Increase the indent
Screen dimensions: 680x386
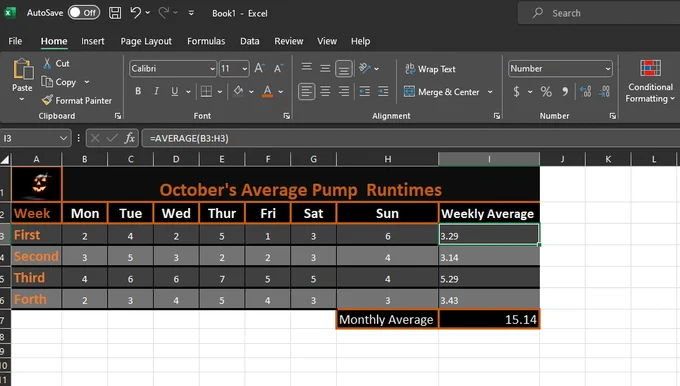coord(383,92)
